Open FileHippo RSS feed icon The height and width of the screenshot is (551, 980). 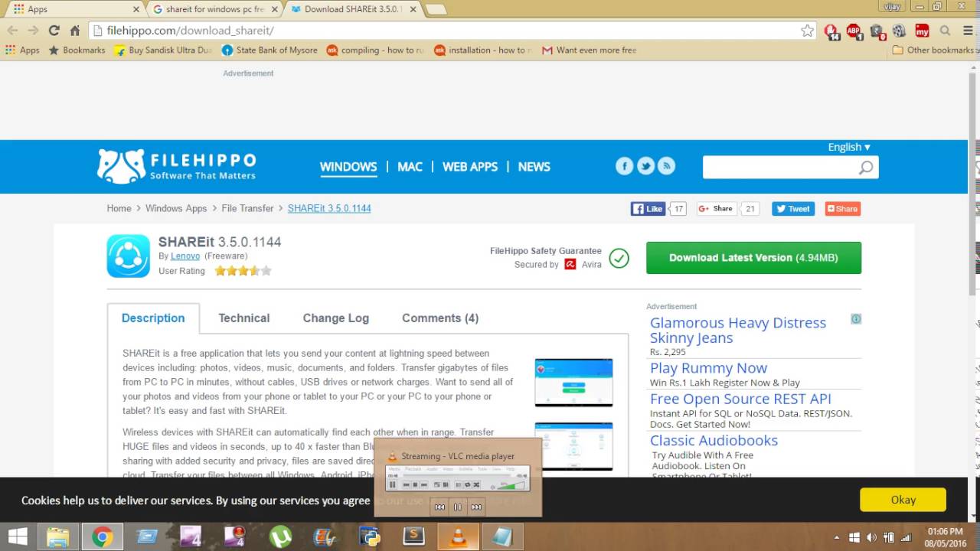(666, 166)
